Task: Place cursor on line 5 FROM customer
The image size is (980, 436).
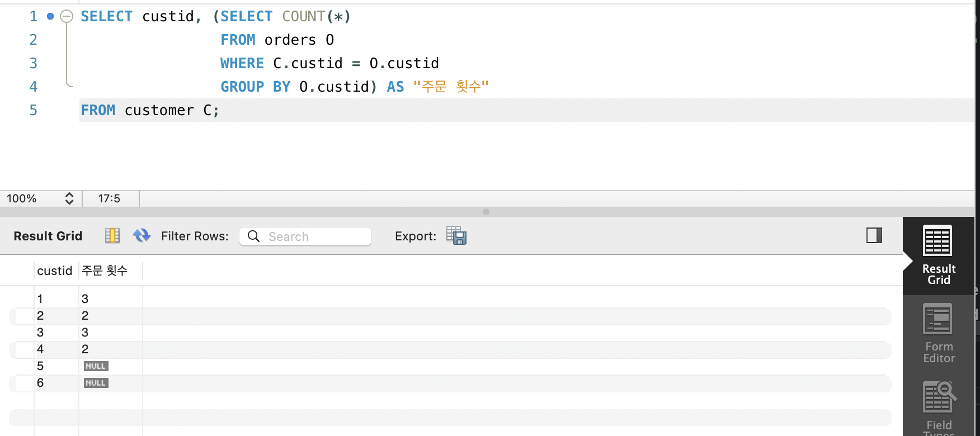Action: coord(150,110)
